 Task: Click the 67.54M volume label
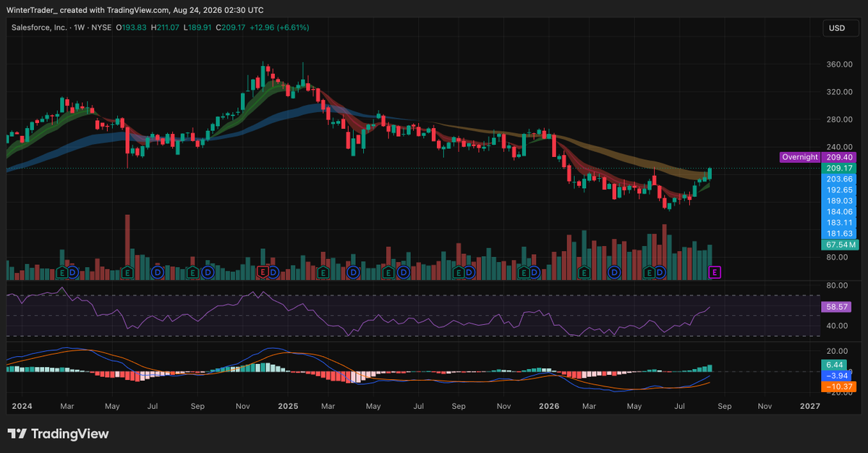(x=840, y=245)
